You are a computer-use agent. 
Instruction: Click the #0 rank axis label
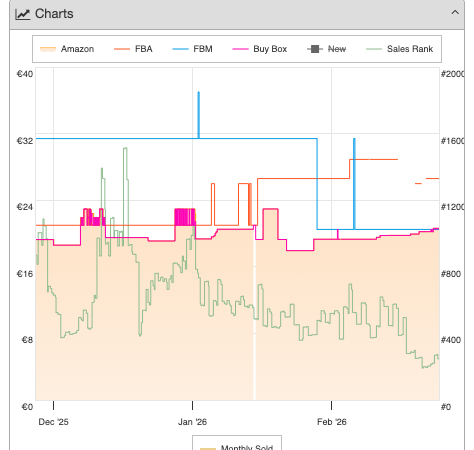pyautogui.click(x=446, y=407)
